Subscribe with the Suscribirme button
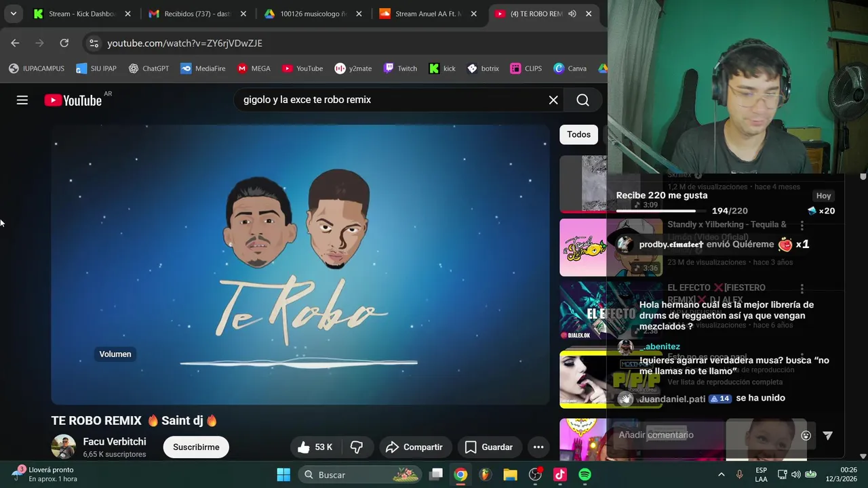The height and width of the screenshot is (488, 868). click(196, 447)
